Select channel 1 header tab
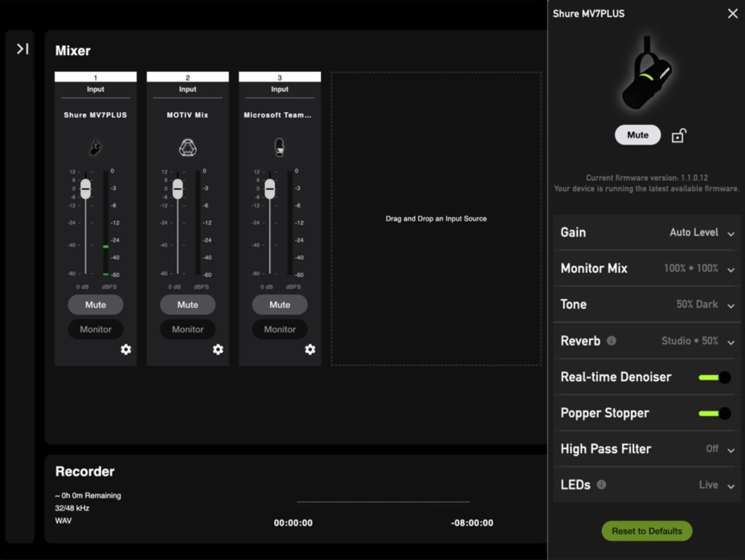This screenshot has height=560, width=745. pyautogui.click(x=96, y=77)
